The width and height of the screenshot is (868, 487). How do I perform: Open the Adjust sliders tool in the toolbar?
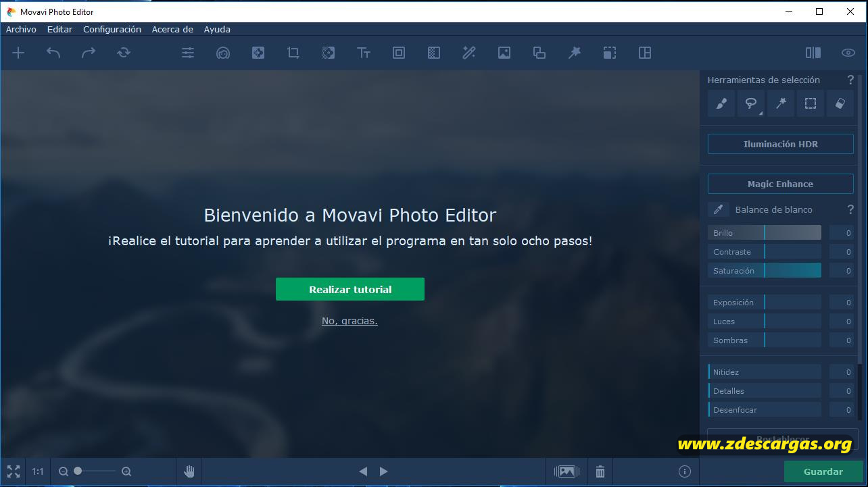pos(188,53)
